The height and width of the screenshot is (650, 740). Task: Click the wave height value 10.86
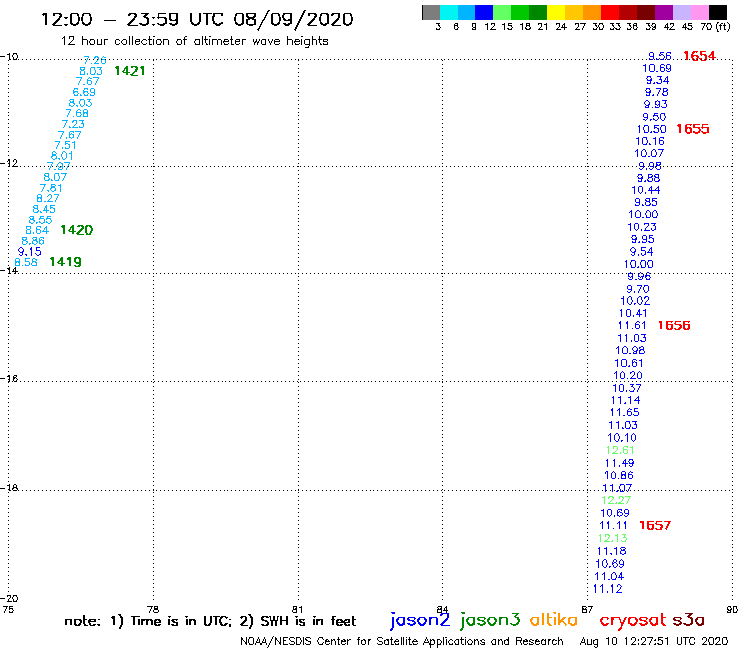619,475
